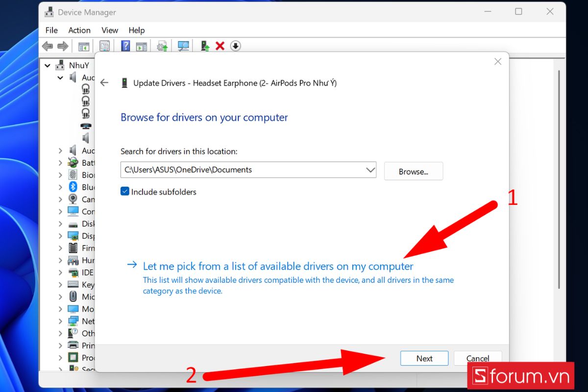Select the Print queues printer icon
The height and width of the screenshot is (392, 588).
click(73, 345)
